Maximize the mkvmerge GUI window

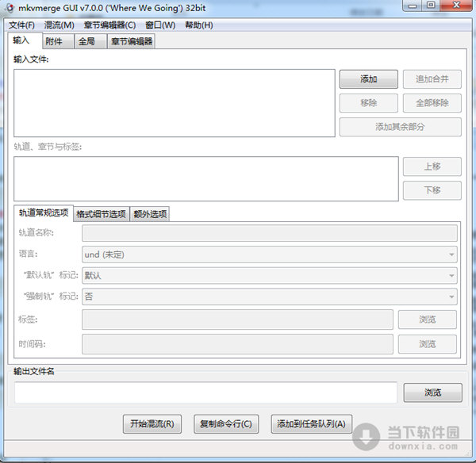431,6
